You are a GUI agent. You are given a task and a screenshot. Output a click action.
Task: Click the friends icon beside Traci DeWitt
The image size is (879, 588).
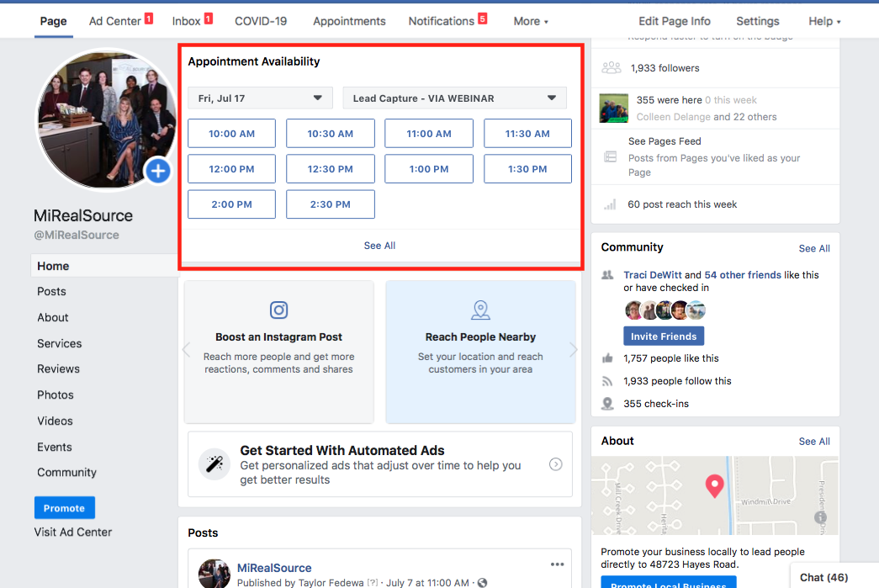coord(607,275)
